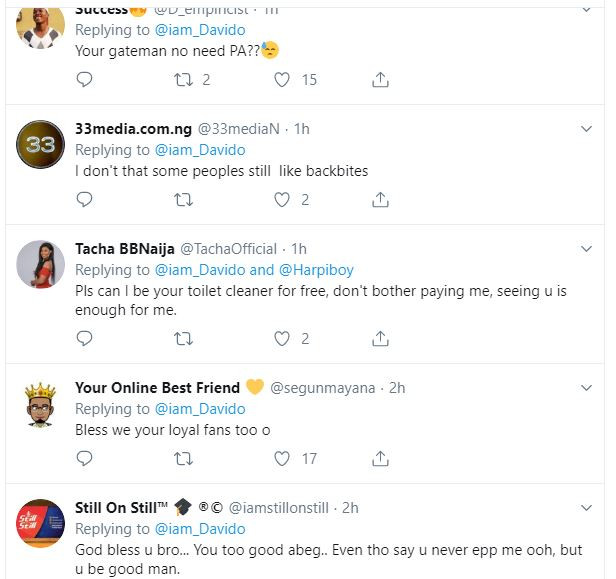
Task: Open the @Harpiboy mention link
Action: click(x=315, y=270)
